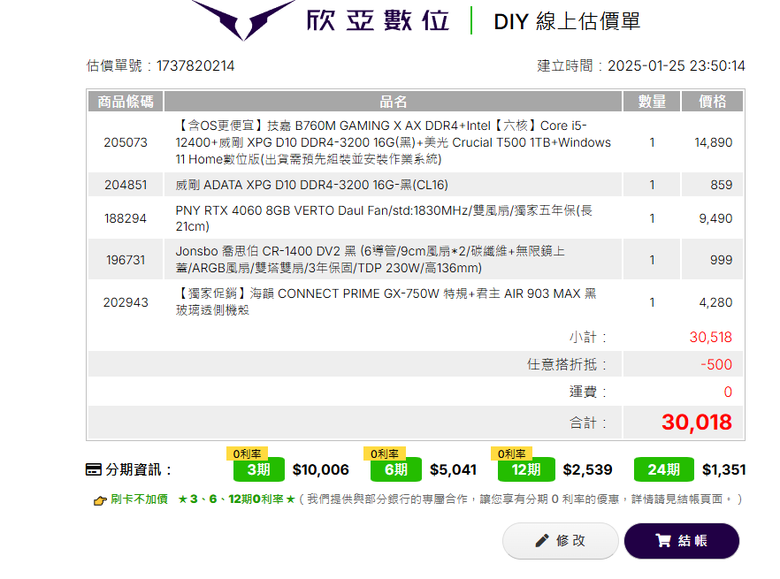Click the 技嘉 B760M GAMING X bundle name
The image size is (780, 579).
[393, 142]
